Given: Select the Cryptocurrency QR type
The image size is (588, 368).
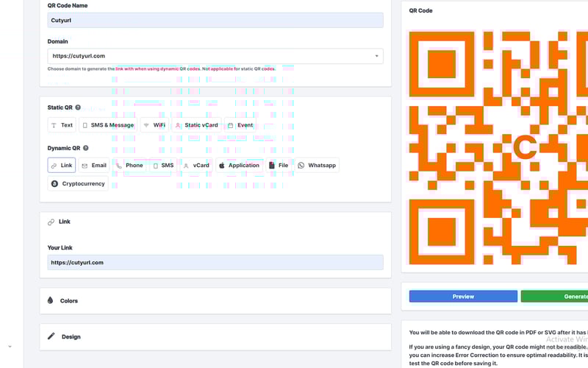Looking at the screenshot, I should click(78, 183).
